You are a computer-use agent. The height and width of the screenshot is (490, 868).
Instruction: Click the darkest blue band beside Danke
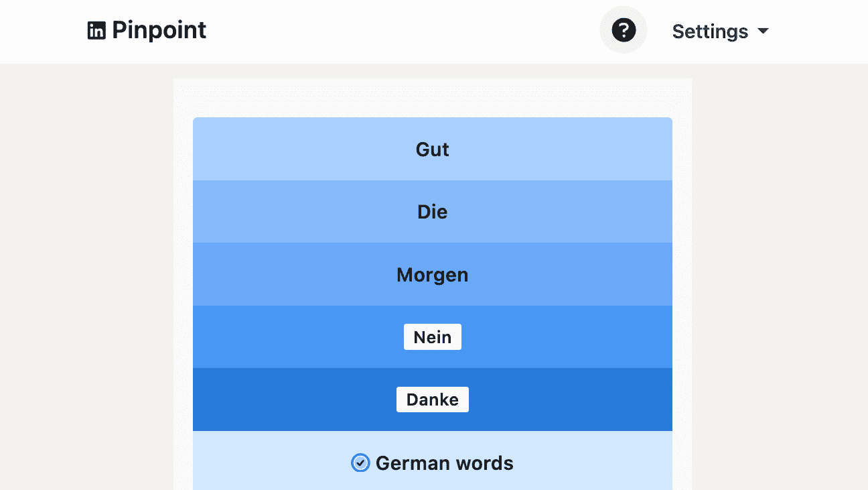click(569, 400)
